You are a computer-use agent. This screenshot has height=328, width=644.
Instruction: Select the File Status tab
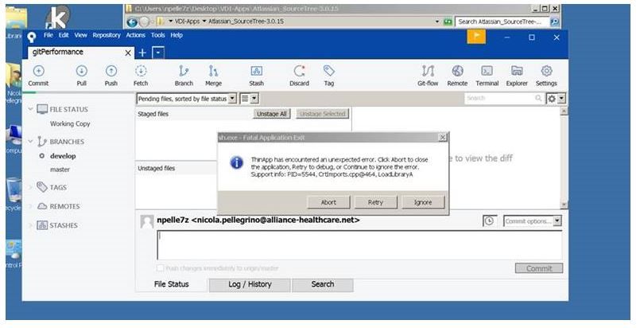coord(171,284)
